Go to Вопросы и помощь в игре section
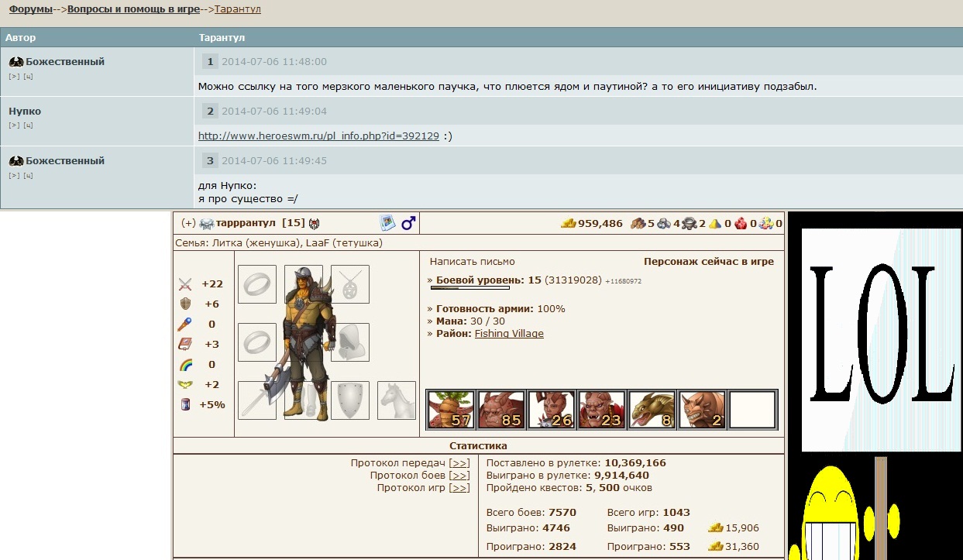Screen dimensions: 963x560 tap(133, 9)
